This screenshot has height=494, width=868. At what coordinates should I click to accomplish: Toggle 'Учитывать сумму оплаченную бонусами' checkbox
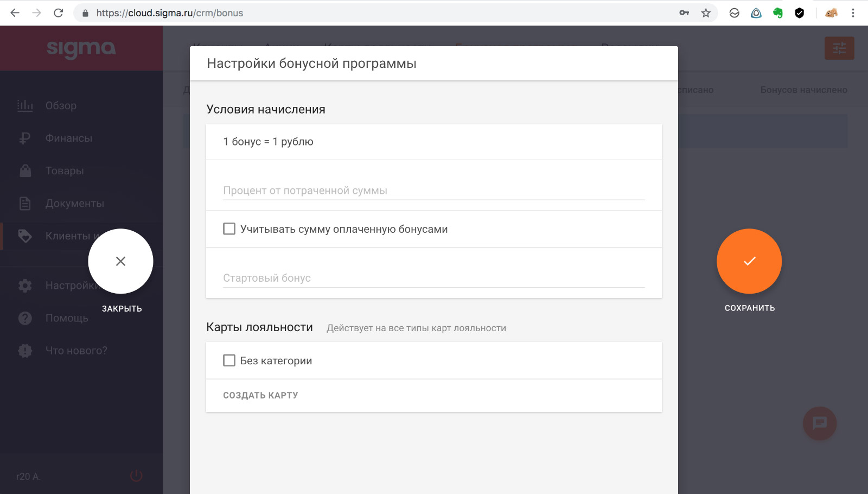tap(229, 229)
